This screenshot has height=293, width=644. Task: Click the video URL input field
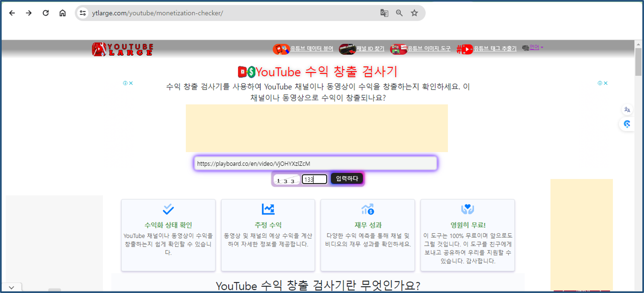pos(315,163)
